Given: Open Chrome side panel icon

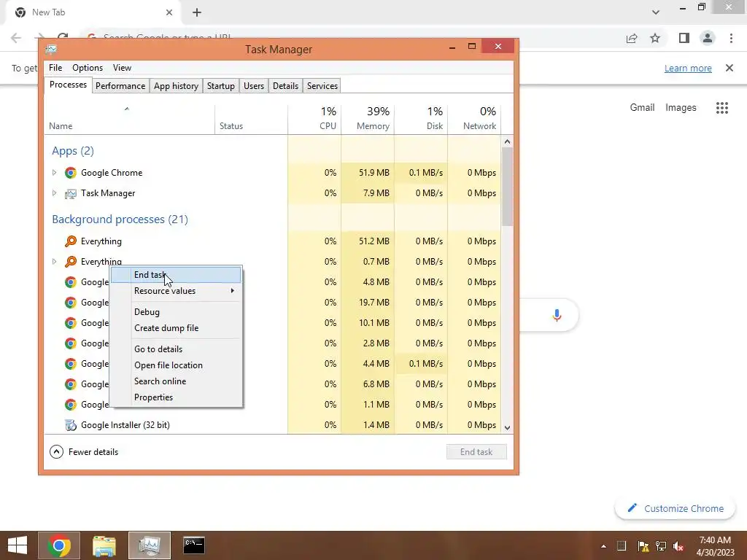Looking at the screenshot, I should [x=684, y=38].
